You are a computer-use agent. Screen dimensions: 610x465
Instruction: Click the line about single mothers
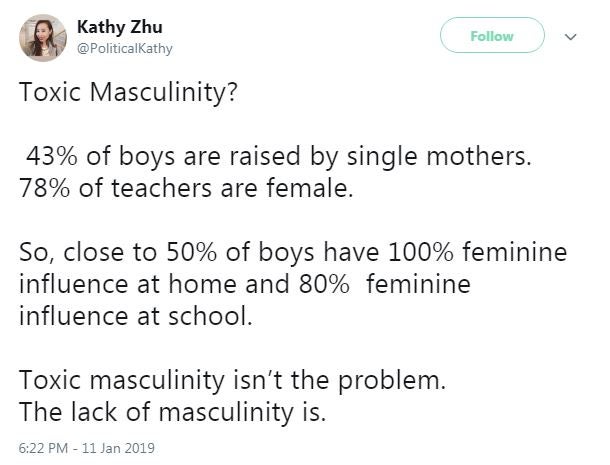point(271,158)
